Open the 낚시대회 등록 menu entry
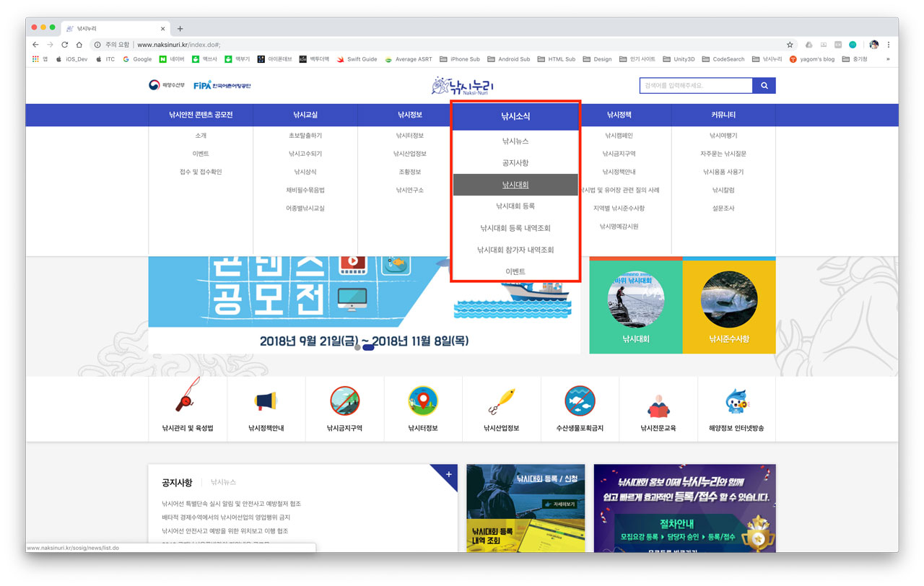 515,206
